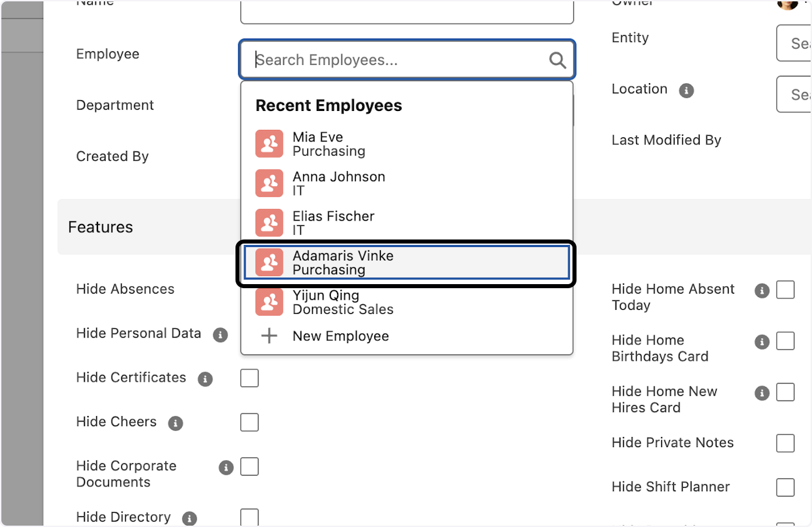Enable the Hide Certificates checkbox
This screenshot has width=812, height=527.
coord(249,378)
